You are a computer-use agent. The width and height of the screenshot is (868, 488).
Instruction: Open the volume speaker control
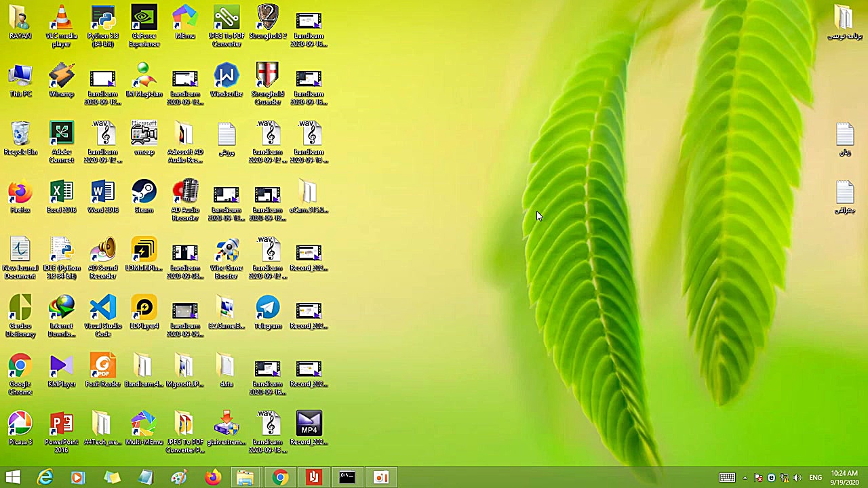tap(797, 478)
